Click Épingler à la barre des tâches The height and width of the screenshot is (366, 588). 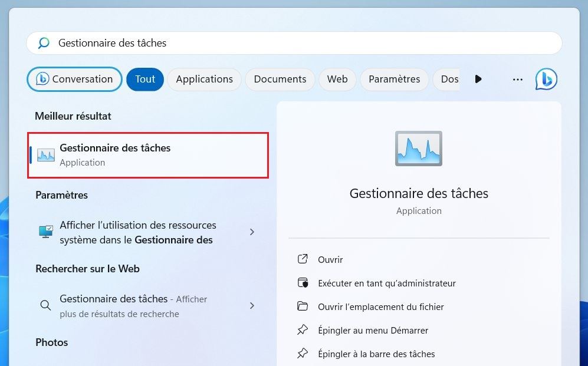(x=376, y=354)
